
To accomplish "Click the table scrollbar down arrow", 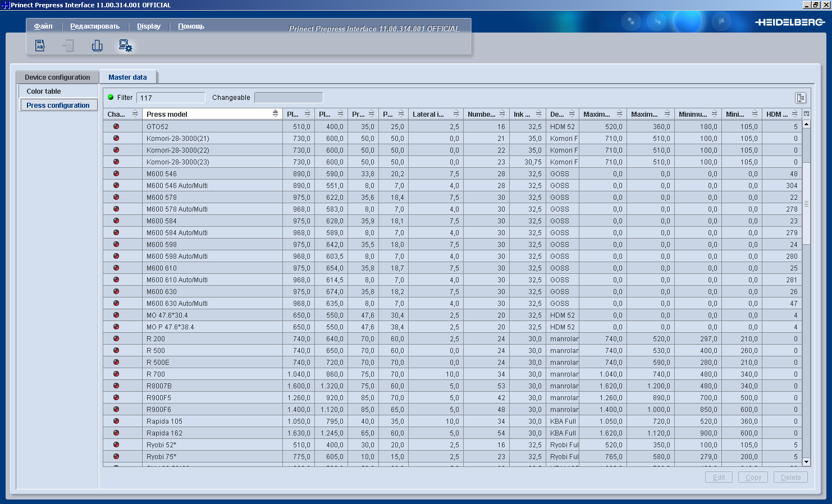I will [x=806, y=462].
